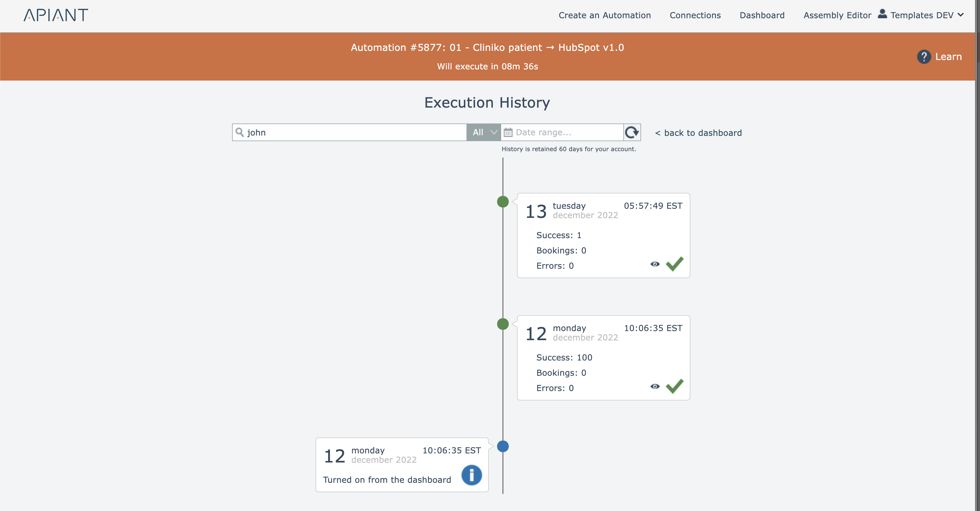Click the blue timeline dot marker
The width and height of the screenshot is (980, 511).
coord(503,446)
